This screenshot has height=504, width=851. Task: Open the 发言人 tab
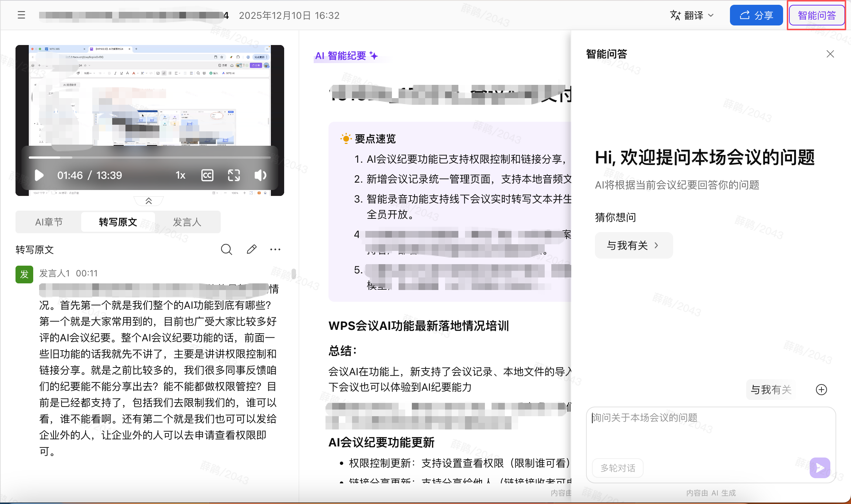point(187,222)
